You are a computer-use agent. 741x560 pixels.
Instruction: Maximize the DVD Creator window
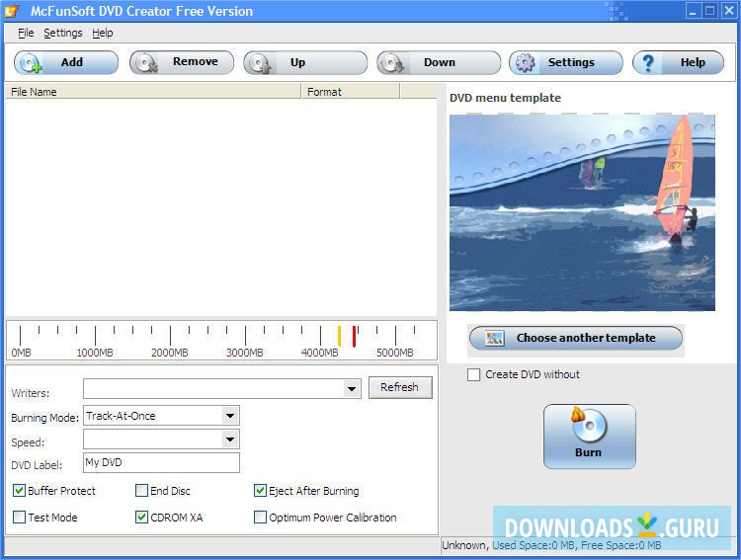click(x=709, y=11)
